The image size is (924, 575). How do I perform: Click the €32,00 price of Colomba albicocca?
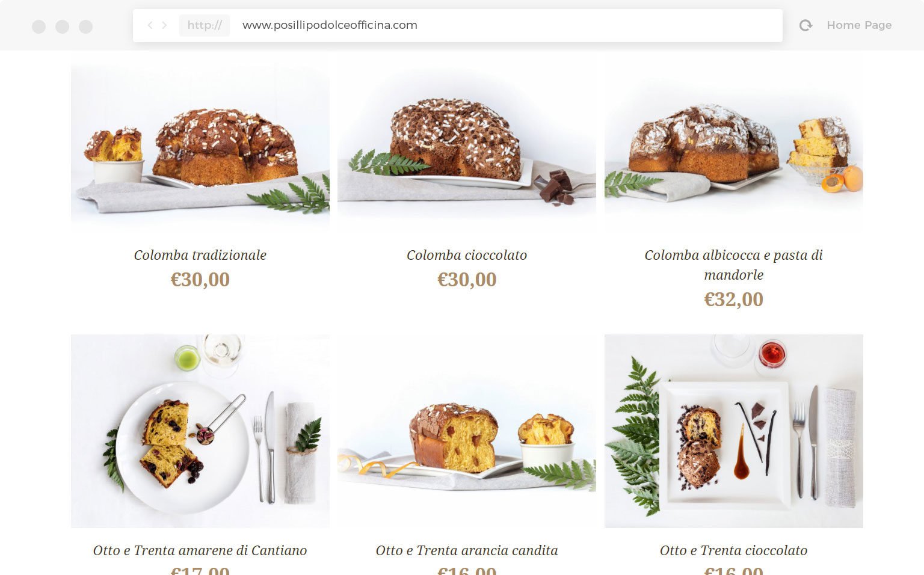click(734, 300)
